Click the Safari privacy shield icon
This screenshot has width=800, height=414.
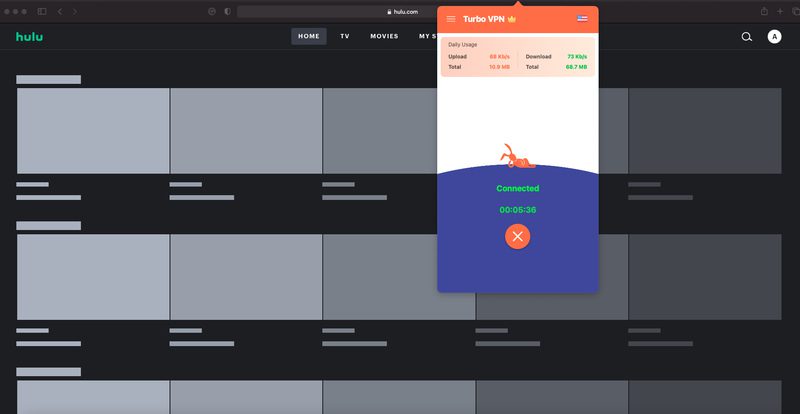point(228,11)
